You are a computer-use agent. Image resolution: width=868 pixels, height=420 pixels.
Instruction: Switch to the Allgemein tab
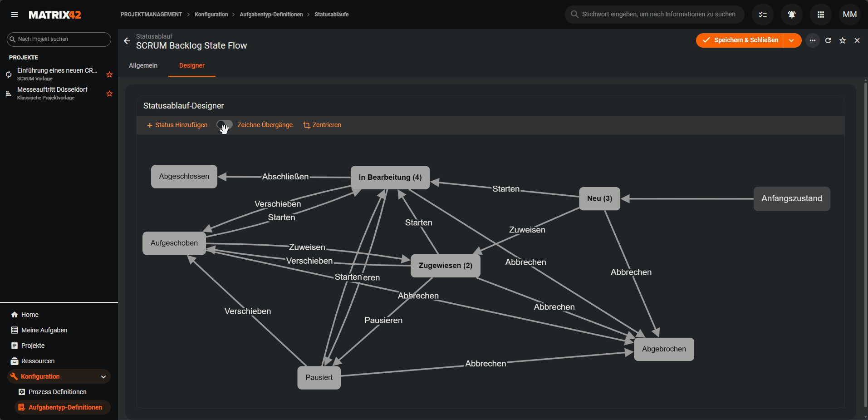143,65
